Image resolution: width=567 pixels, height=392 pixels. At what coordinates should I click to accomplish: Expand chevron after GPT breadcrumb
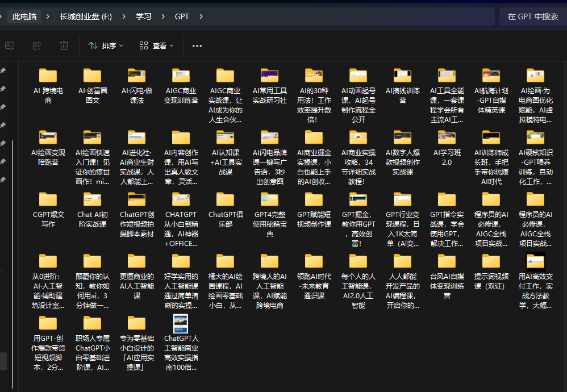(x=201, y=16)
